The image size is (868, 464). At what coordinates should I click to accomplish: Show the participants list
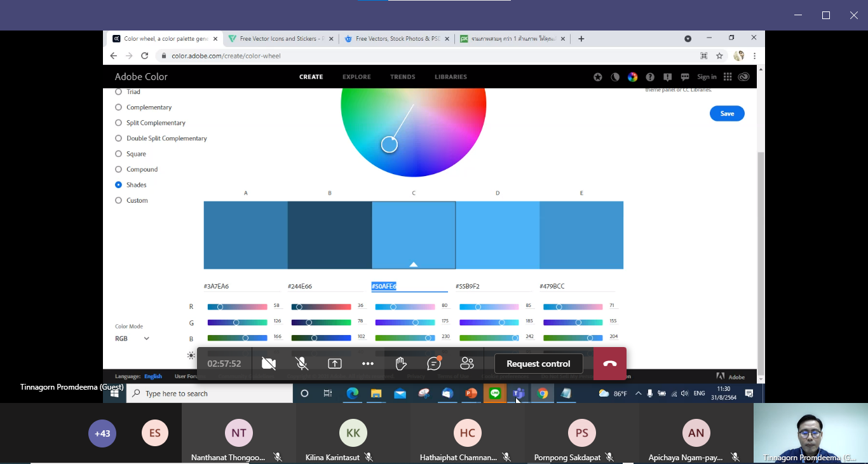[x=467, y=364]
